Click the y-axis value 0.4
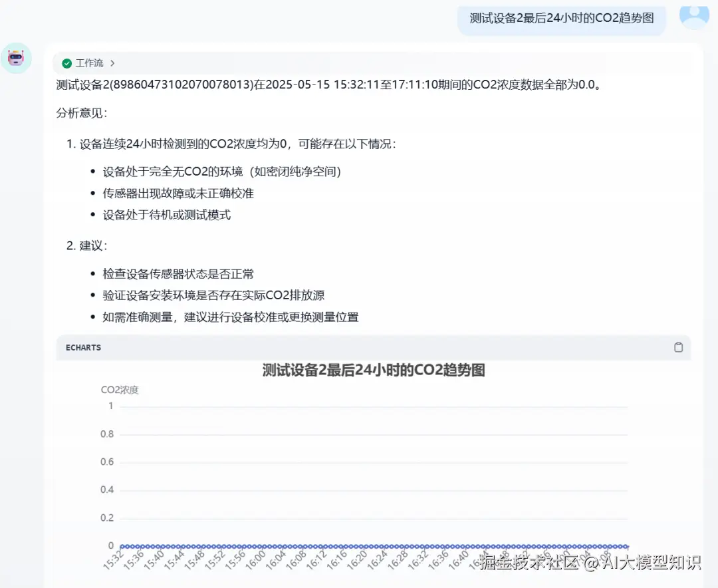Viewport: 718px width, 588px height. pos(107,490)
